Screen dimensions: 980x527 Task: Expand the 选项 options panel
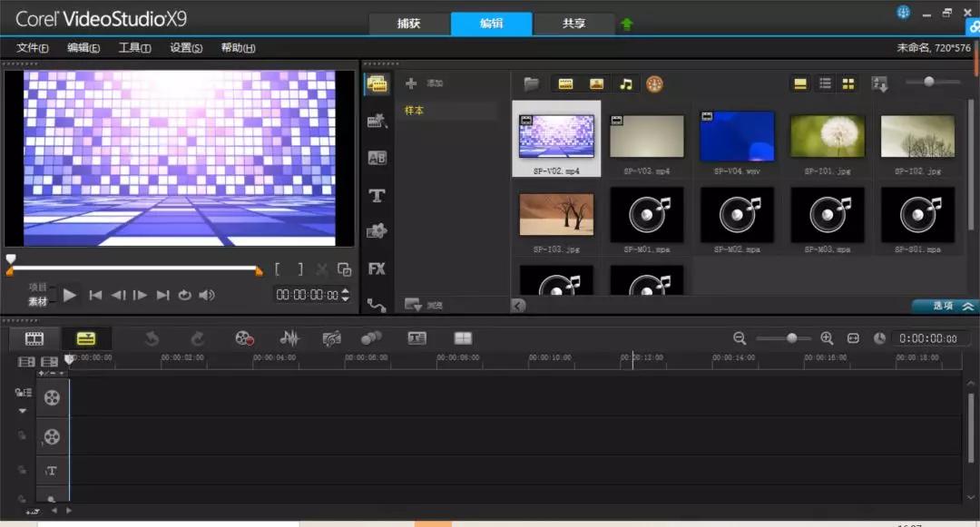tap(945, 306)
